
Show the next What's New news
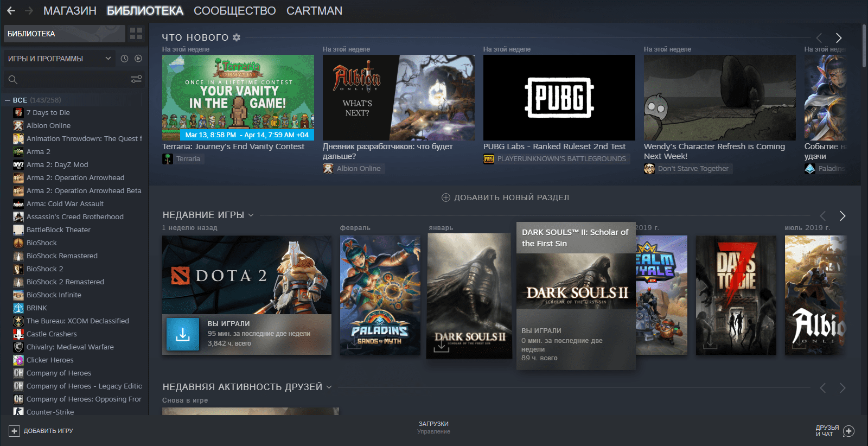coord(839,38)
